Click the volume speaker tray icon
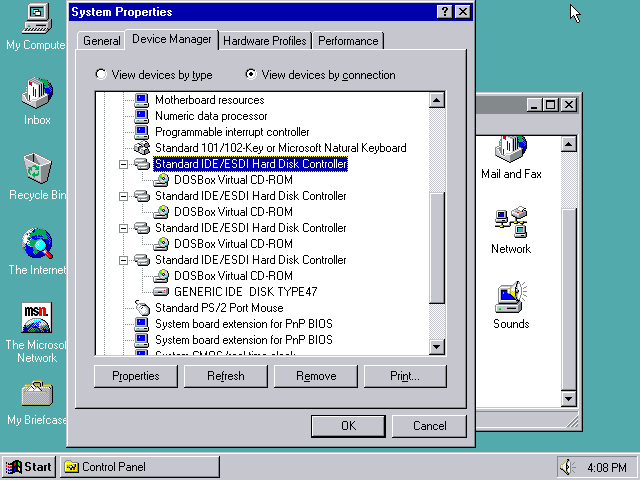Viewport: 640px width, 480px height. (570, 467)
